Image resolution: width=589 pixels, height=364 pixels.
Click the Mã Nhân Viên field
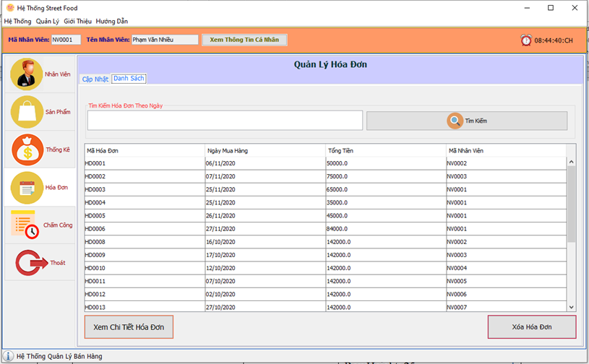66,40
